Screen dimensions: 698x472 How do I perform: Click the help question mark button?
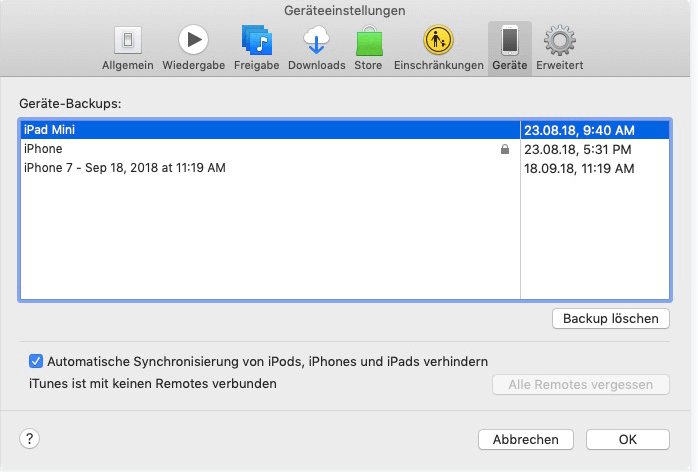[31, 438]
